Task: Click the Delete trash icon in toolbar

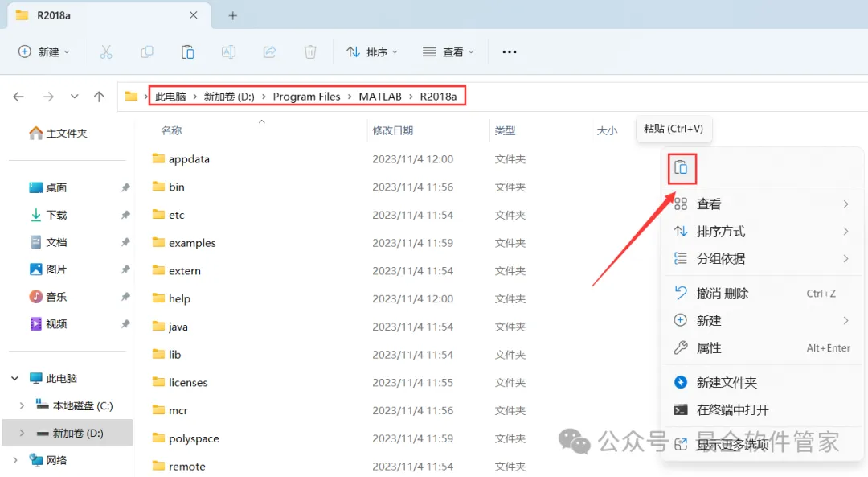Action: [310, 52]
